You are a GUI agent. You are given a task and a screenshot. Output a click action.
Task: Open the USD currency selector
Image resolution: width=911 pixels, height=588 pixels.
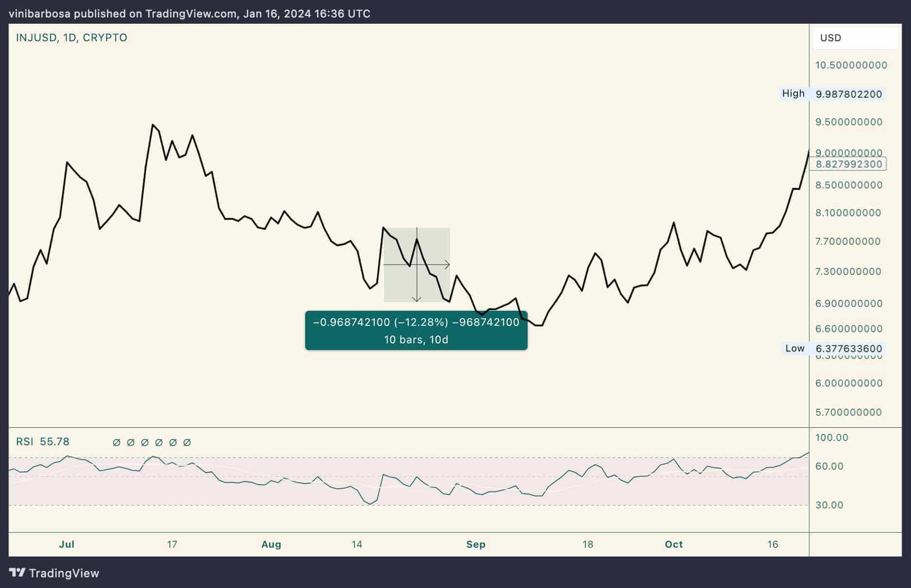pyautogui.click(x=855, y=38)
